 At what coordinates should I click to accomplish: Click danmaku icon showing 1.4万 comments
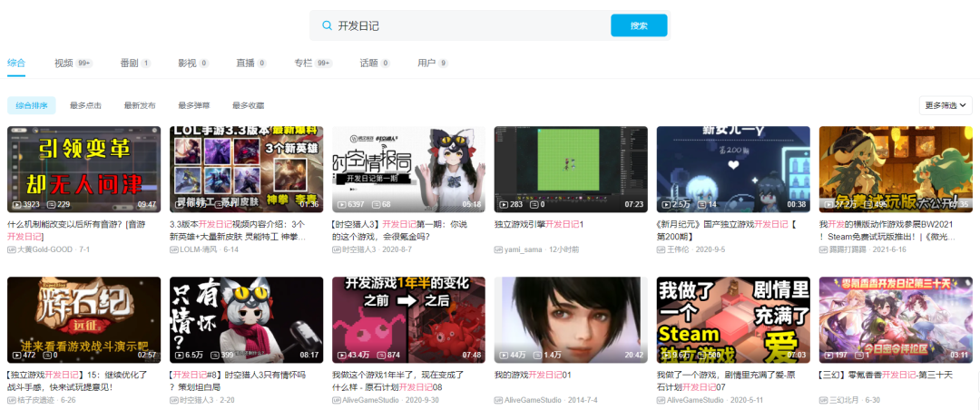(x=538, y=355)
